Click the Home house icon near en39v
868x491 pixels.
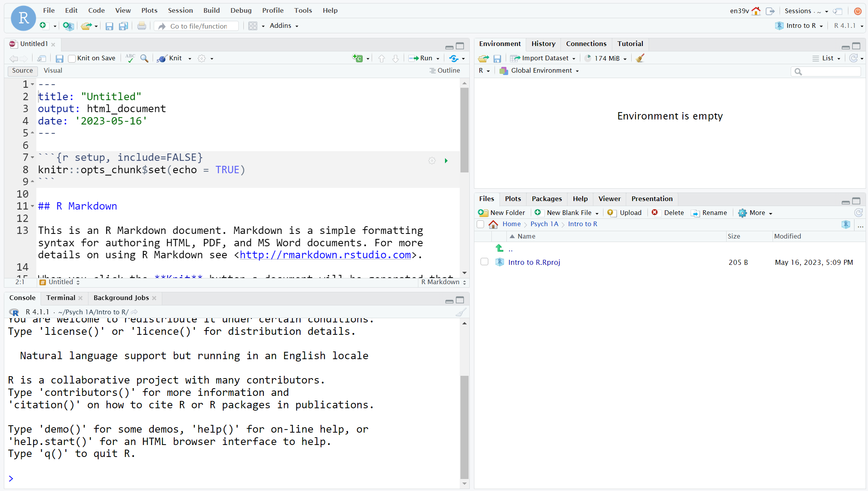tap(756, 11)
